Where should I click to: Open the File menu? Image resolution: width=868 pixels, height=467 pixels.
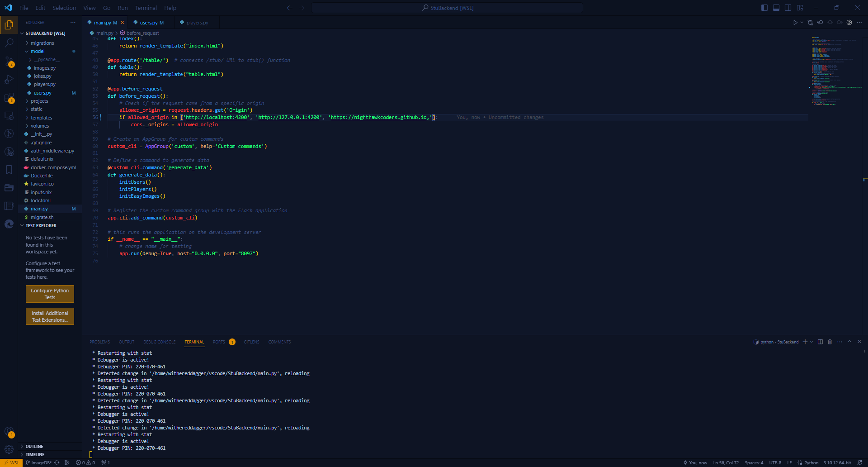(24, 8)
